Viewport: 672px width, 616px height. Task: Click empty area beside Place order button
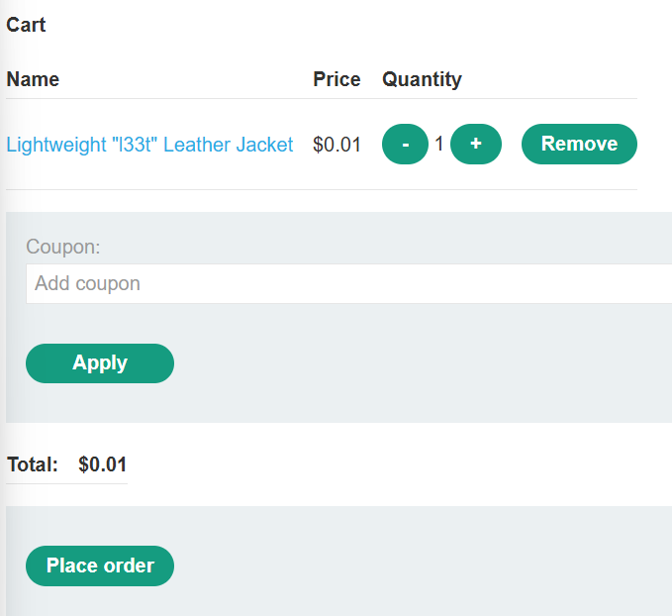(x=396, y=565)
